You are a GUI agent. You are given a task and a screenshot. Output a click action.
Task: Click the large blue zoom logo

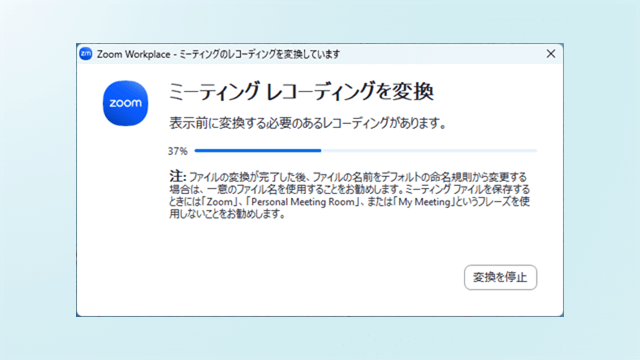tap(125, 103)
